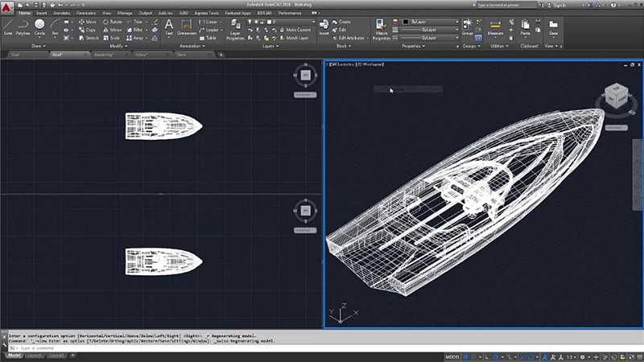Open the AutoCAD application menu
644x362 pixels.
coord(7,7)
